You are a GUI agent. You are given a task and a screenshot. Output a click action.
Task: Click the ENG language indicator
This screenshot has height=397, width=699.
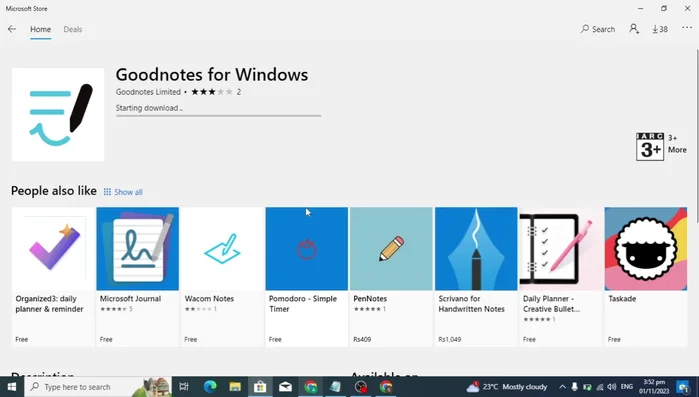(627, 387)
